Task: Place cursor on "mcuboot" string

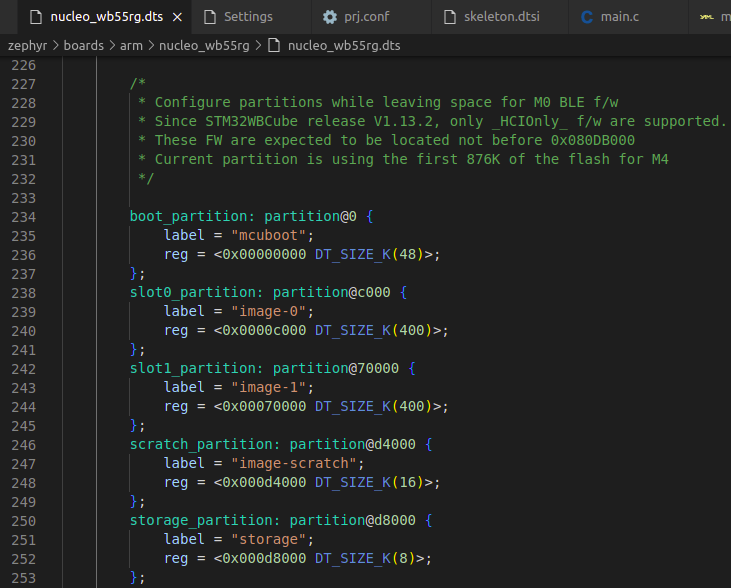Action: point(269,235)
